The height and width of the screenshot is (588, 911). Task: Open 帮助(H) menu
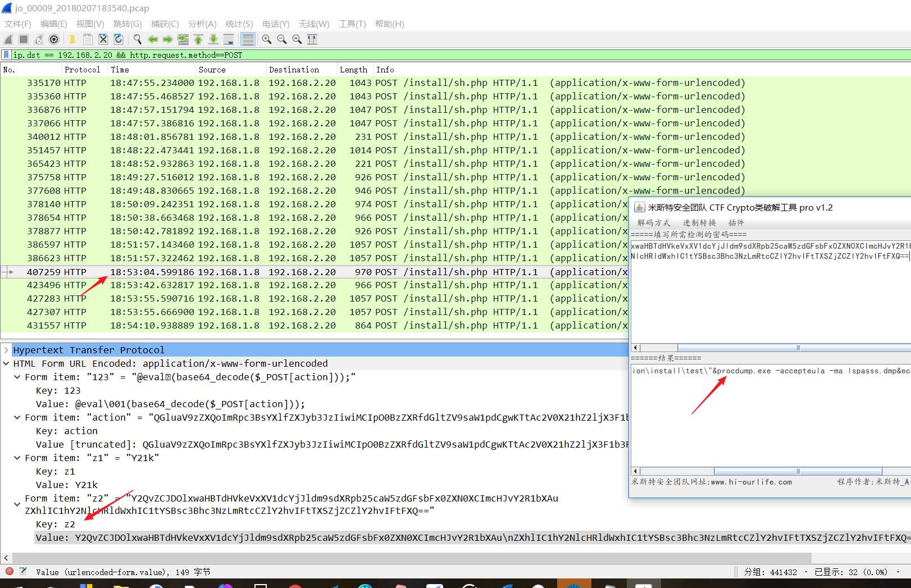[389, 24]
